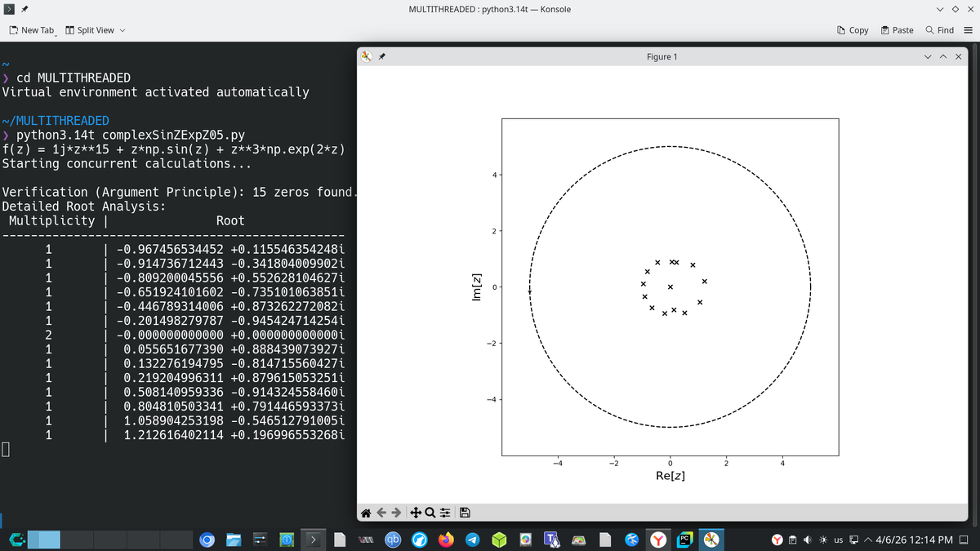Open Microsoft Teams from the taskbar
980x551 pixels.
tap(552, 540)
